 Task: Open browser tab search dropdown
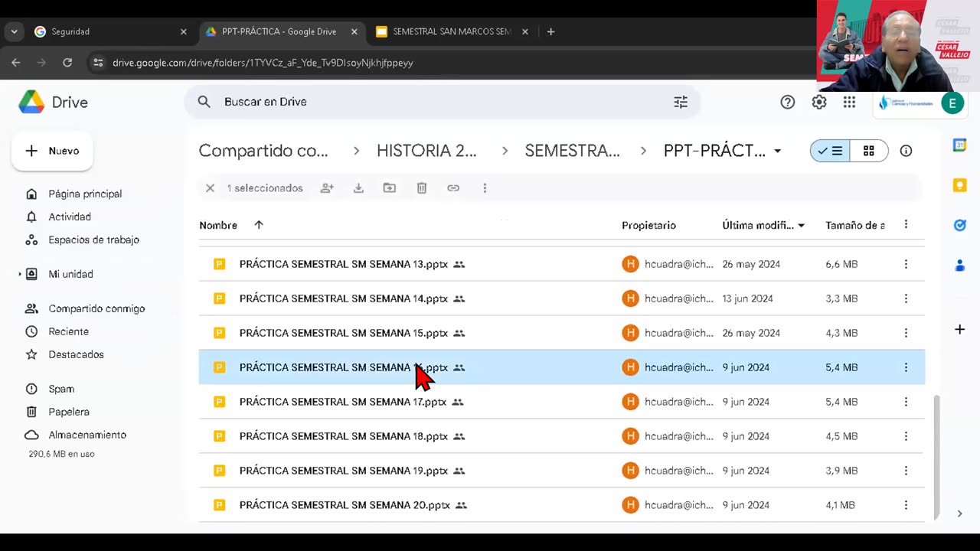point(14,31)
